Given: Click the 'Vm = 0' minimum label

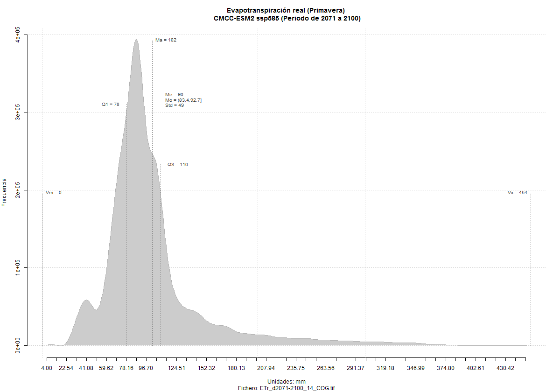Looking at the screenshot, I should click(54, 193).
